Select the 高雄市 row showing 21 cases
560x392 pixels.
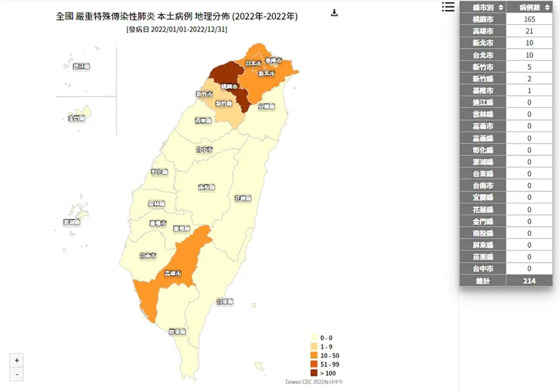coord(506,31)
